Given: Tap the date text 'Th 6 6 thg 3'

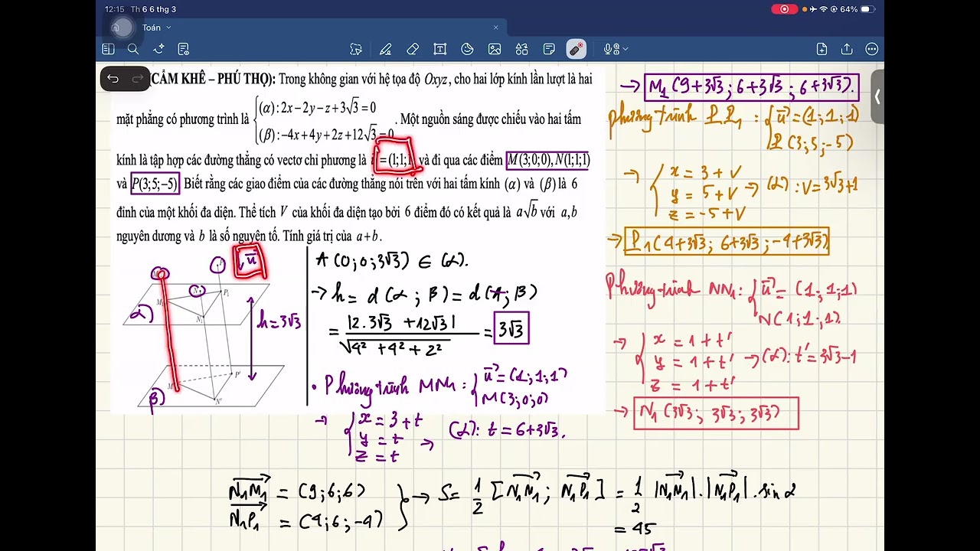Looking at the screenshot, I should [153, 9].
